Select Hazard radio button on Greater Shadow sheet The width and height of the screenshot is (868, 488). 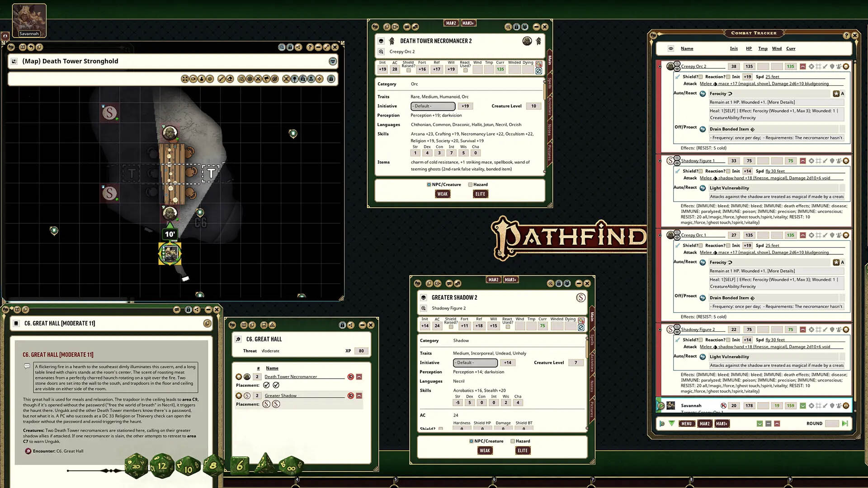[x=513, y=441]
